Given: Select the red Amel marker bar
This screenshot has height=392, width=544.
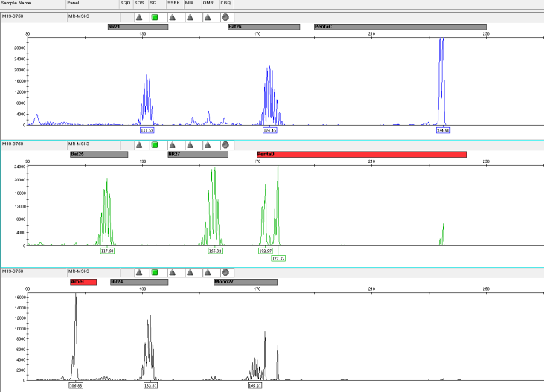Looking at the screenshot, I should coord(83,283).
